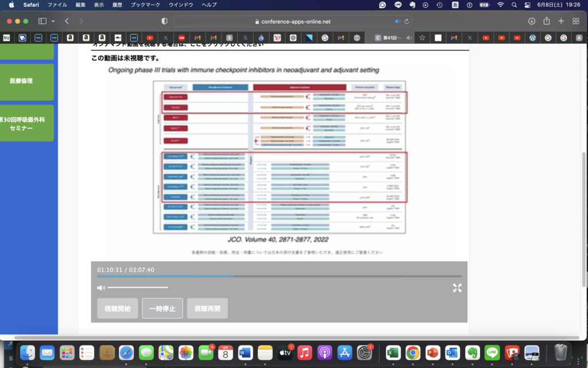Open the Safari downloads icon
The height and width of the screenshot is (368, 588).
pos(531,21)
